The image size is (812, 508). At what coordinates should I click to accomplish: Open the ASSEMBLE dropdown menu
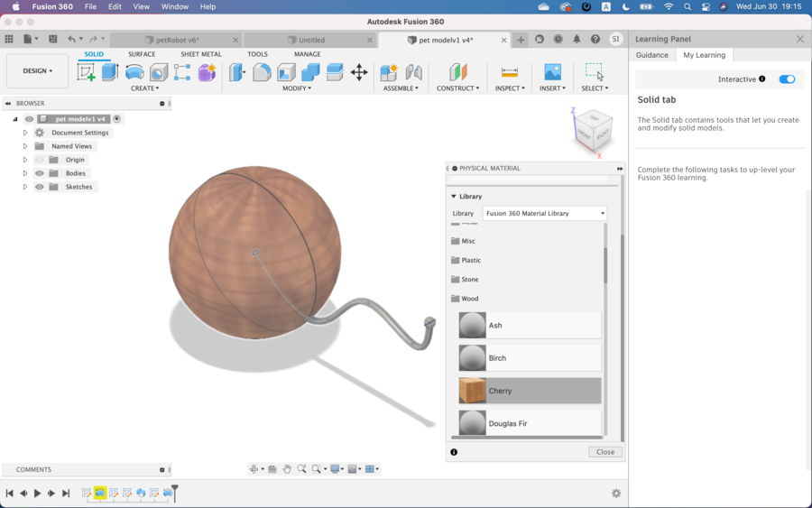[401, 88]
